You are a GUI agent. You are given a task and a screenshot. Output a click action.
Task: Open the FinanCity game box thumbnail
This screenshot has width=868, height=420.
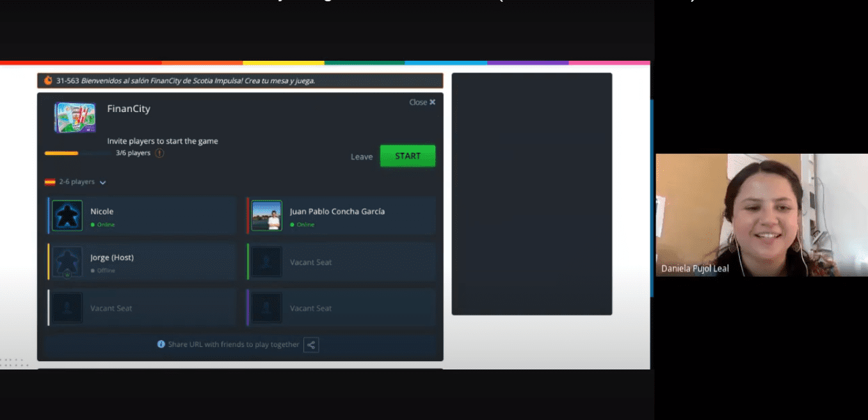(75, 118)
